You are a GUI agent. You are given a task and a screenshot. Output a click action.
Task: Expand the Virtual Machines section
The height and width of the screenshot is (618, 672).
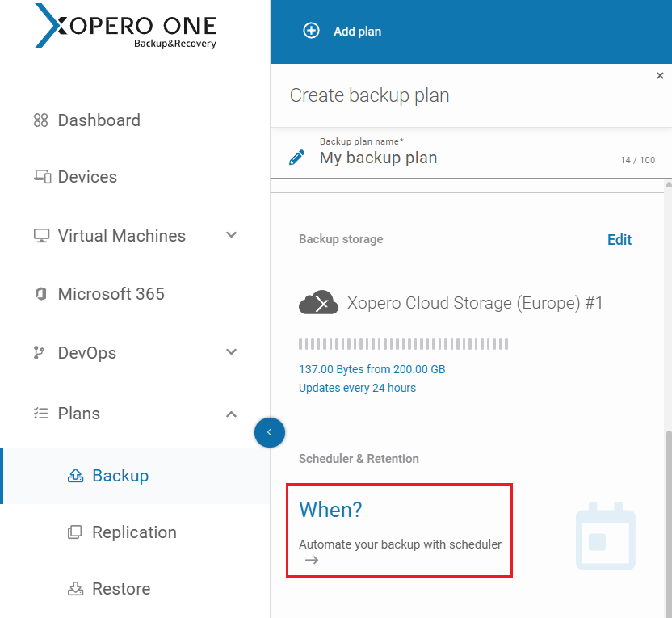232,235
